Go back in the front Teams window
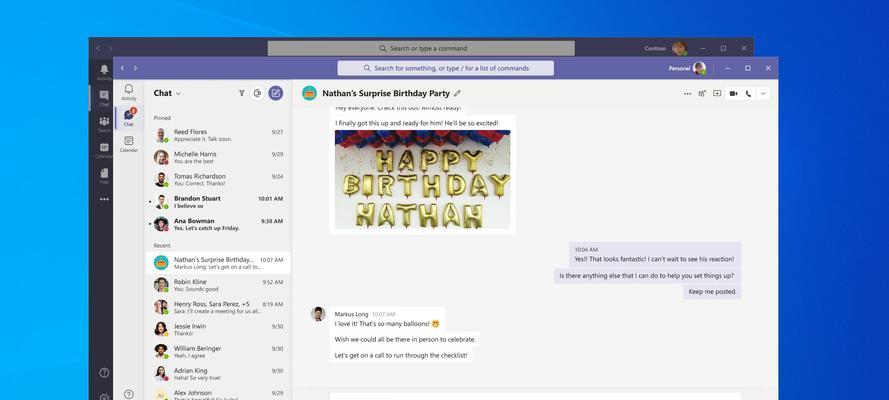 tap(122, 68)
